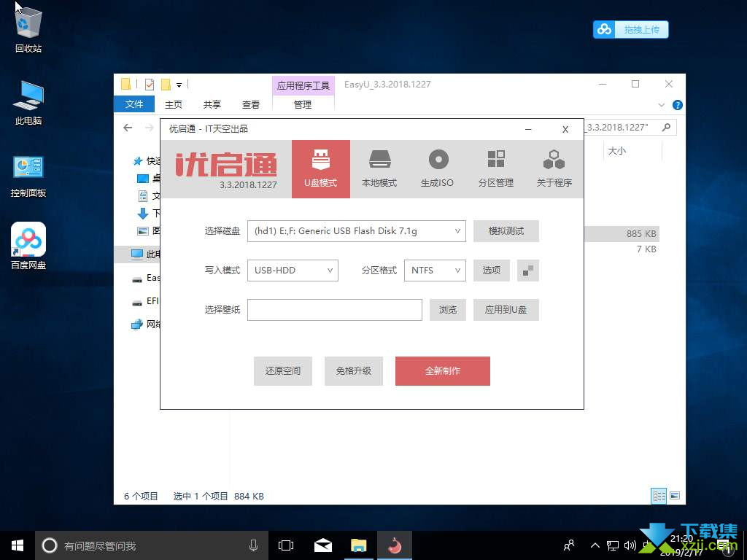
Task: Select the 885 KB file row
Action: click(622, 234)
